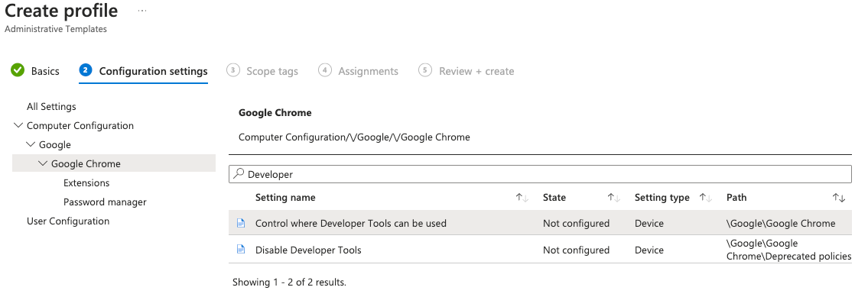
Task: Go to the Basics tab
Action: point(45,71)
